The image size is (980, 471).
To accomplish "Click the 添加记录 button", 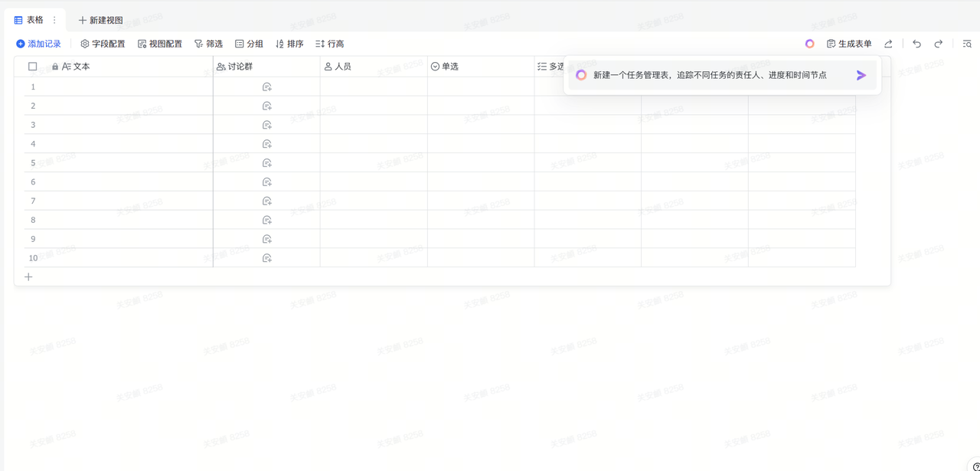I will 38,44.
